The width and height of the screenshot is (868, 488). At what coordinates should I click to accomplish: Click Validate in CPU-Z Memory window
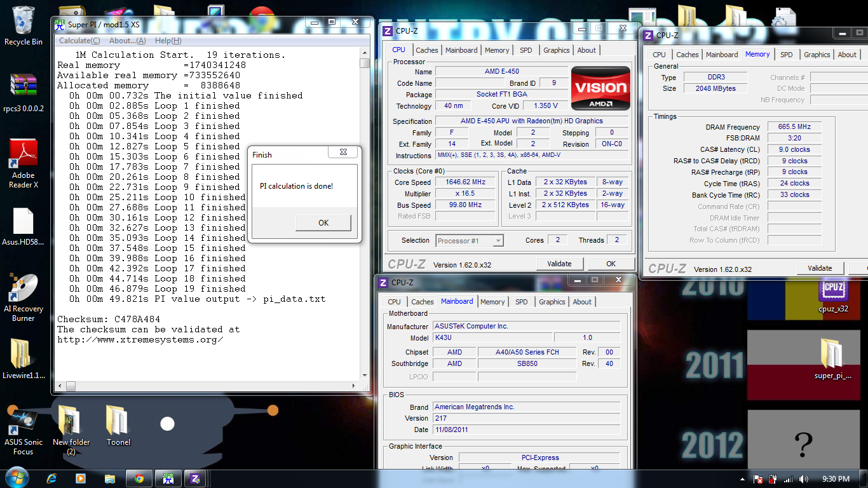[820, 268]
